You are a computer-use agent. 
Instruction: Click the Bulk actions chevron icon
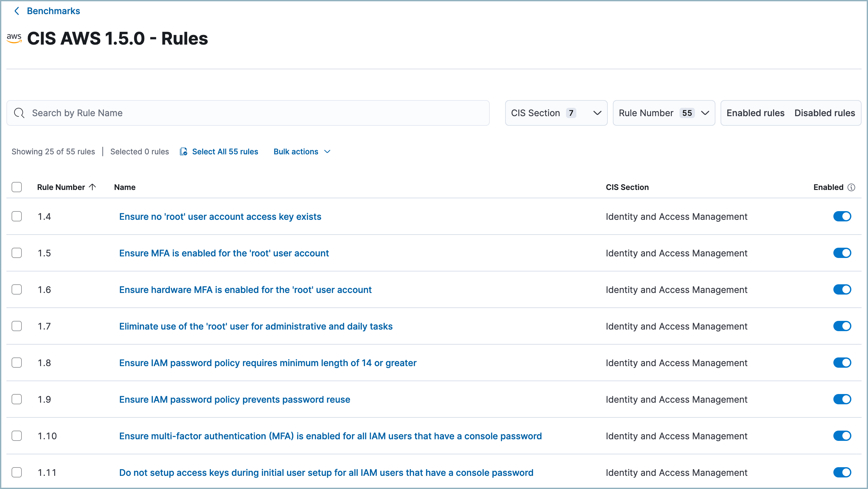327,152
